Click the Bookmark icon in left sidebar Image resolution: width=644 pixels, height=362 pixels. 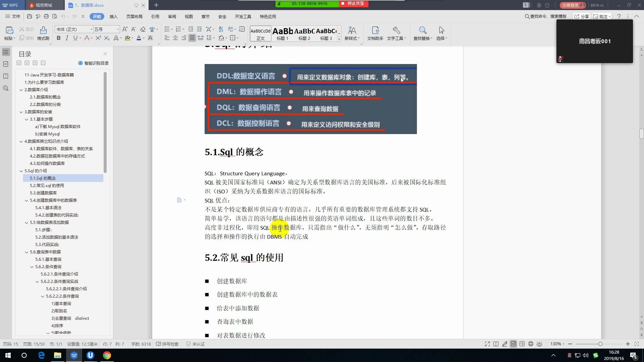(6, 76)
